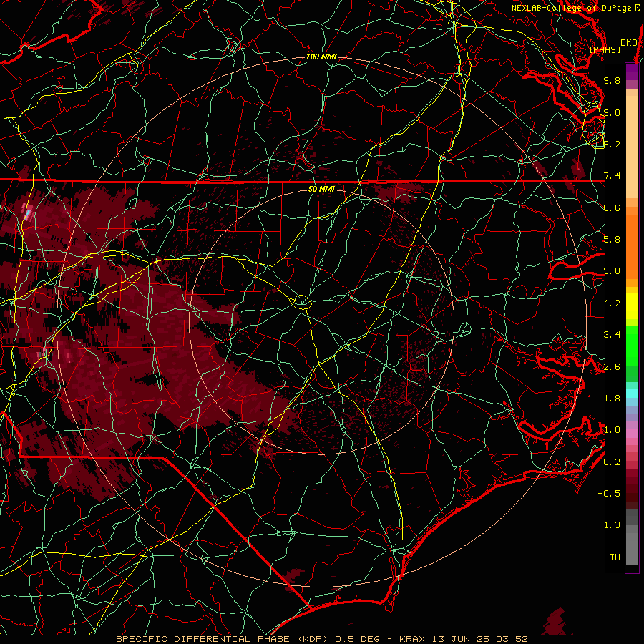This screenshot has height=644, width=644.
Task: Click the 1.8 legend value
Action: click(x=612, y=399)
